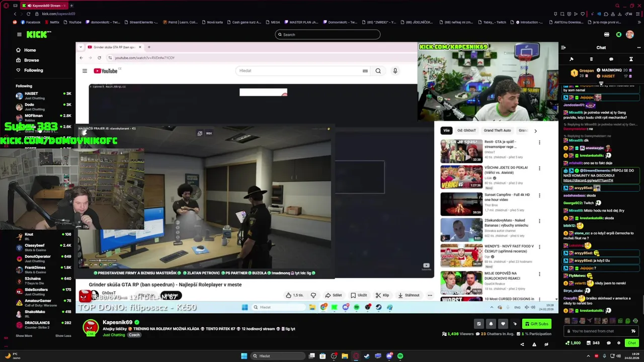Click taskbar Hledat search box
644x362 pixels.
click(x=278, y=356)
